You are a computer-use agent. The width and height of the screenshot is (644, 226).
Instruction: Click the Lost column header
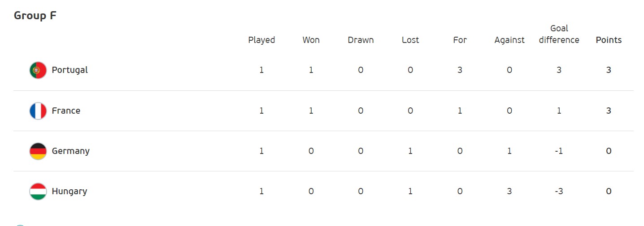click(x=410, y=40)
